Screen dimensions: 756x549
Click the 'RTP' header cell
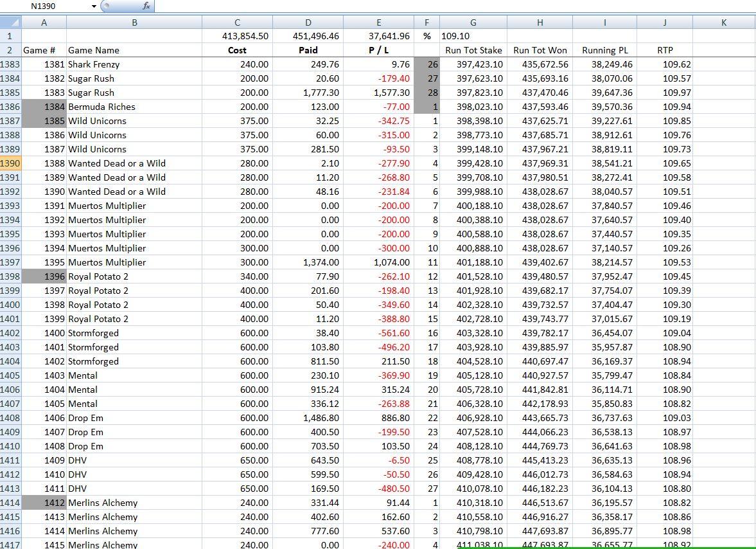[x=665, y=50]
